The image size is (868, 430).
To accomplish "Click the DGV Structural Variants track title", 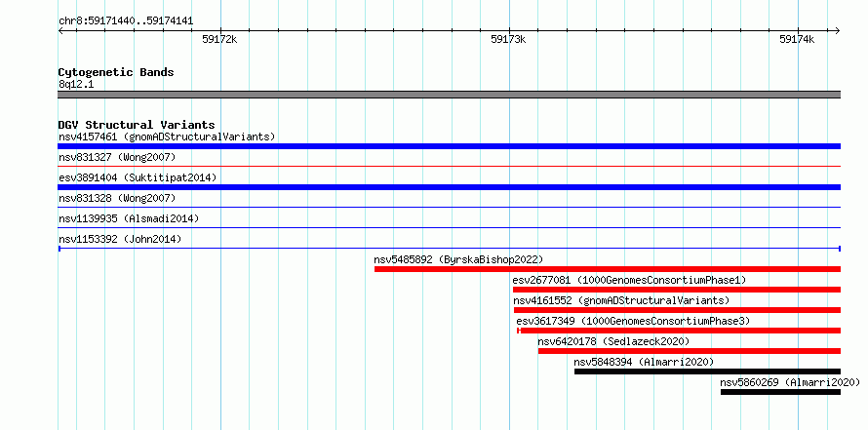I will tap(137, 125).
